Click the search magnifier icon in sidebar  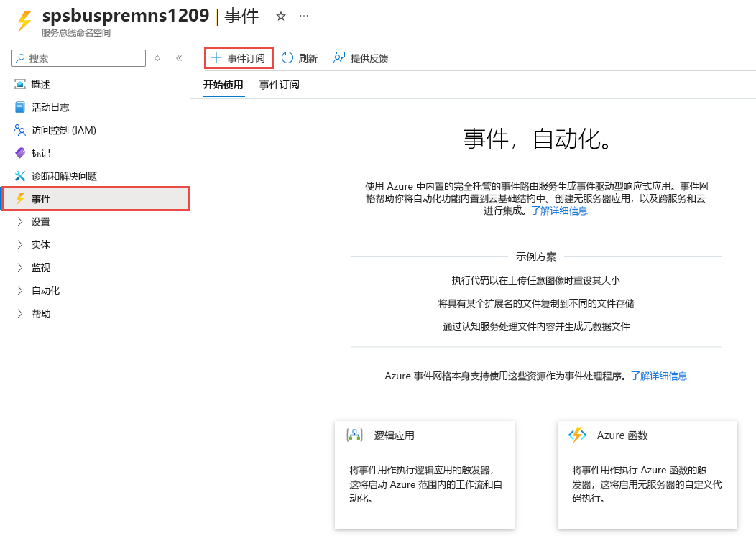point(20,58)
